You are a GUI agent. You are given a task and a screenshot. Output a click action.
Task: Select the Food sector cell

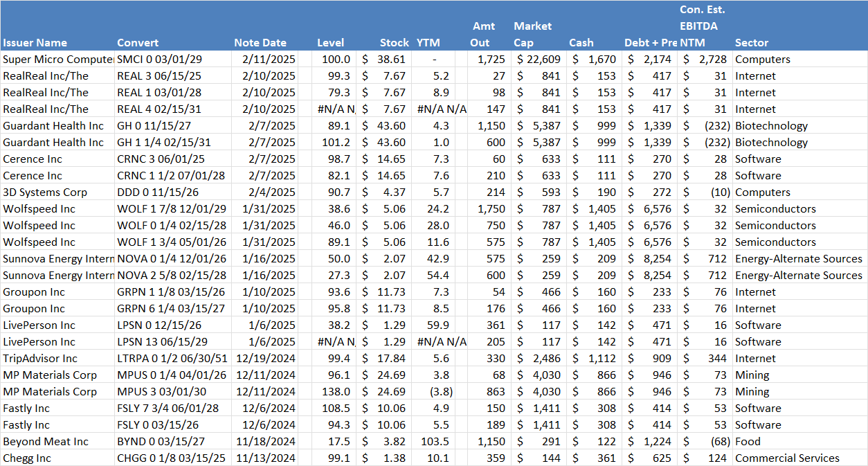click(799, 442)
